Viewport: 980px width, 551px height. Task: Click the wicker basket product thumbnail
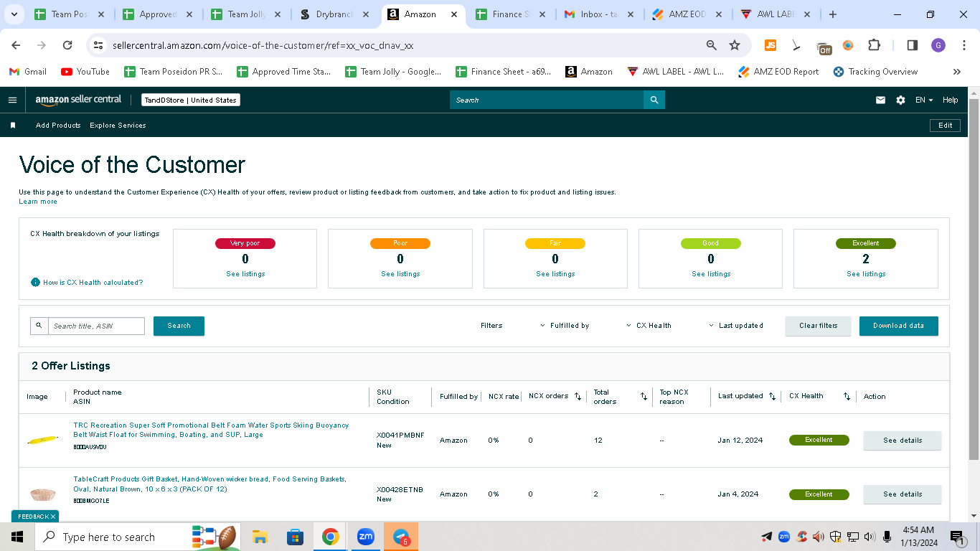(43, 494)
